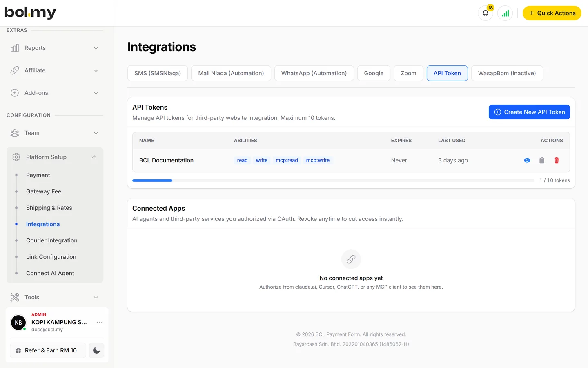
Task: Open Connect AI Agent page
Action: 50,273
